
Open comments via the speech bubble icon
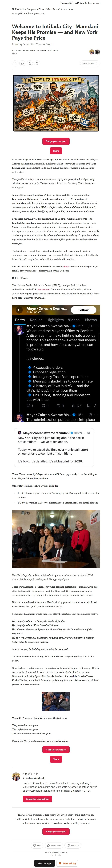coord(22,63)
